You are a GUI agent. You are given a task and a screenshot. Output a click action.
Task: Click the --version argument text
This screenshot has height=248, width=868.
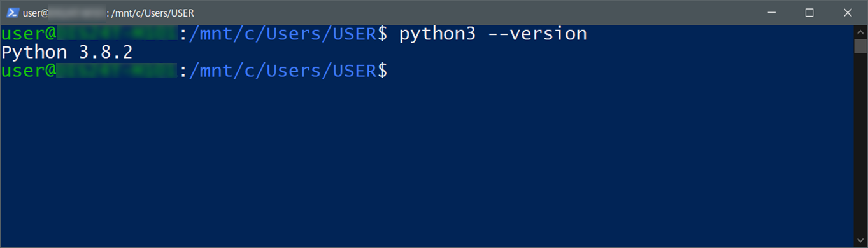(x=537, y=34)
